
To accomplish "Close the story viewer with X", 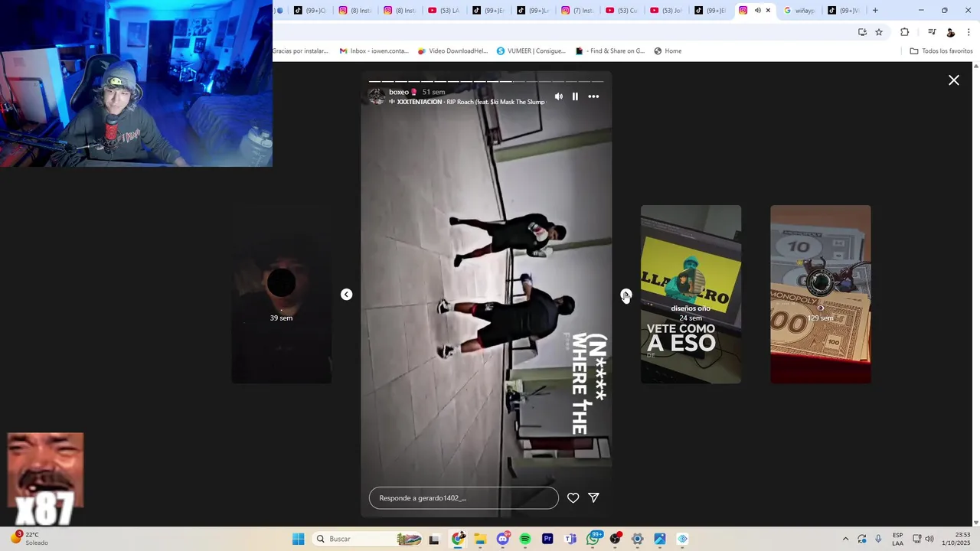I will click(954, 80).
